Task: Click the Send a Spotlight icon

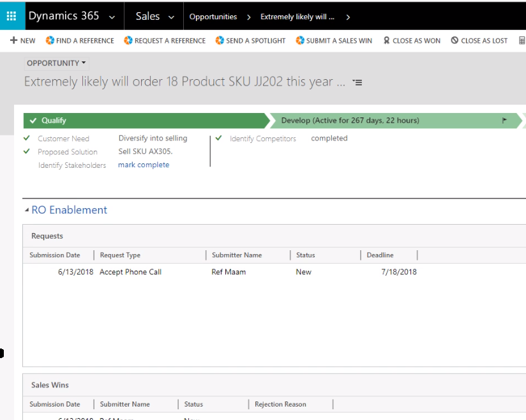Action: (x=220, y=40)
